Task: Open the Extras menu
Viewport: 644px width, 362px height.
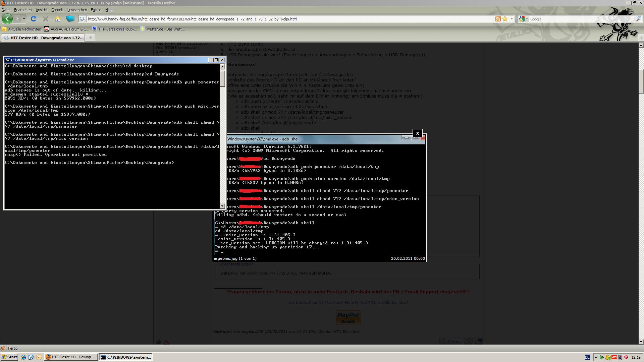Action: tap(96, 10)
